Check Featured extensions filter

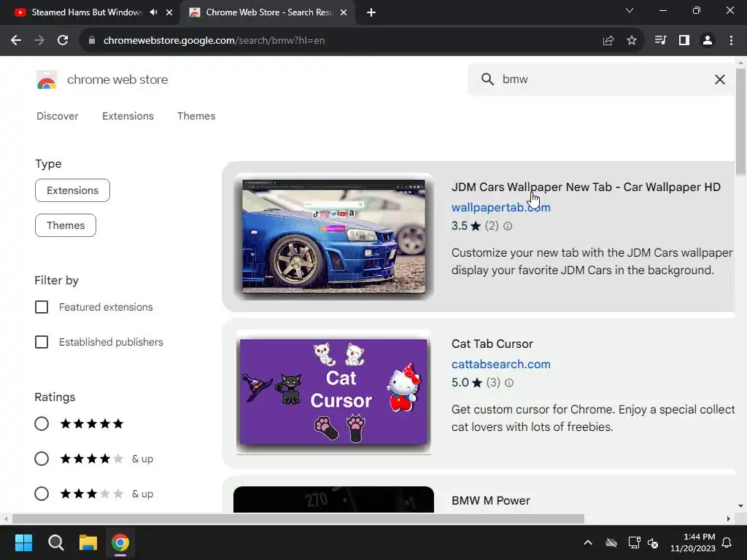42,307
